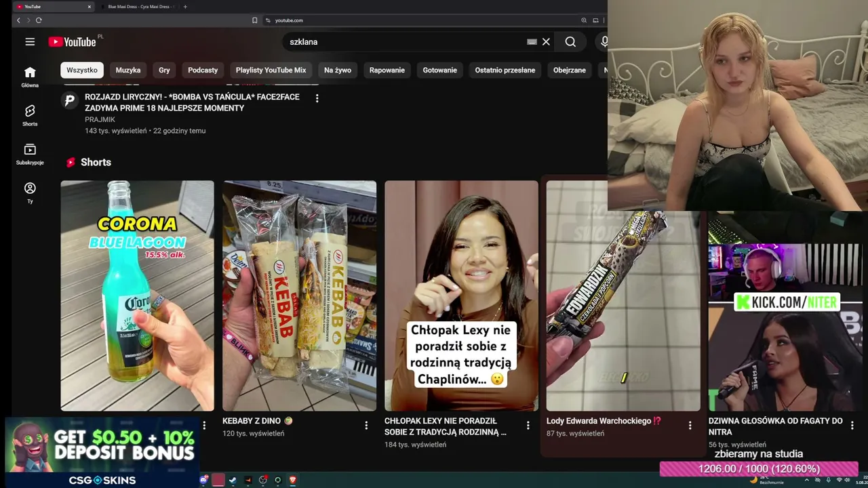Open DZIWNA GŁOSÓWKA OD FAGATY short title
Viewport: 868px width, 488px height.
coord(776,426)
